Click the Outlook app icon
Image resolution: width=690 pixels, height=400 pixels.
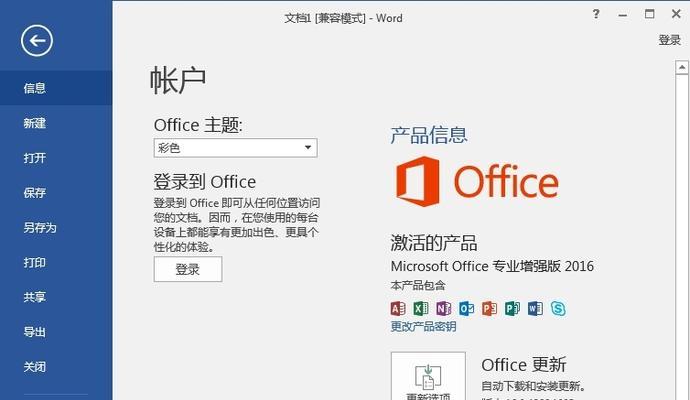point(466,308)
